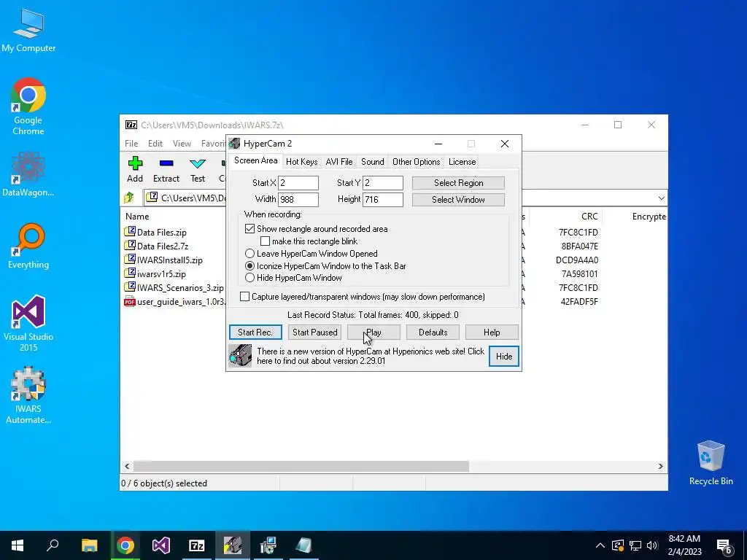Open the 7-Zip Edit menu
The image size is (747, 560).
(x=155, y=144)
